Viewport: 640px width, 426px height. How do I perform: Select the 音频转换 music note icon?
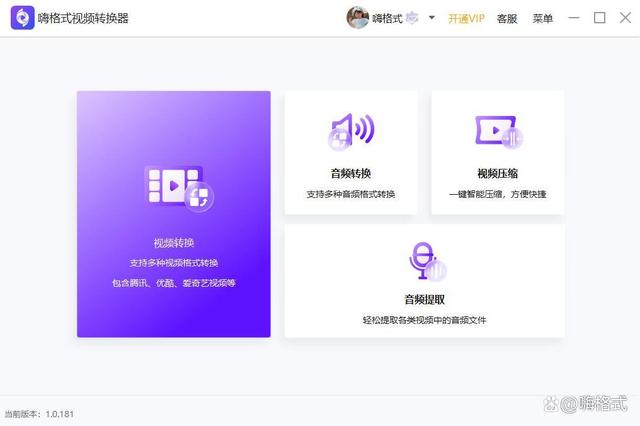(x=351, y=131)
